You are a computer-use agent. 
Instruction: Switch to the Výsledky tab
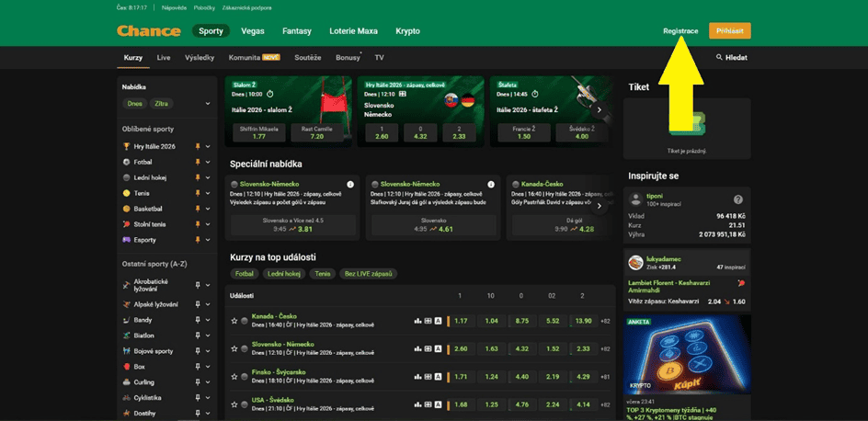click(x=200, y=58)
